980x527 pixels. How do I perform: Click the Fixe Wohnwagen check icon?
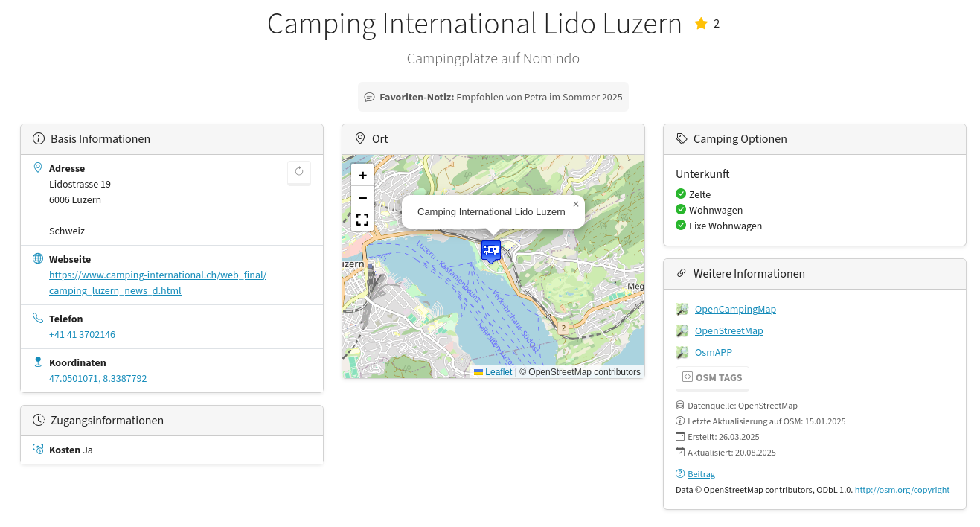click(x=681, y=225)
